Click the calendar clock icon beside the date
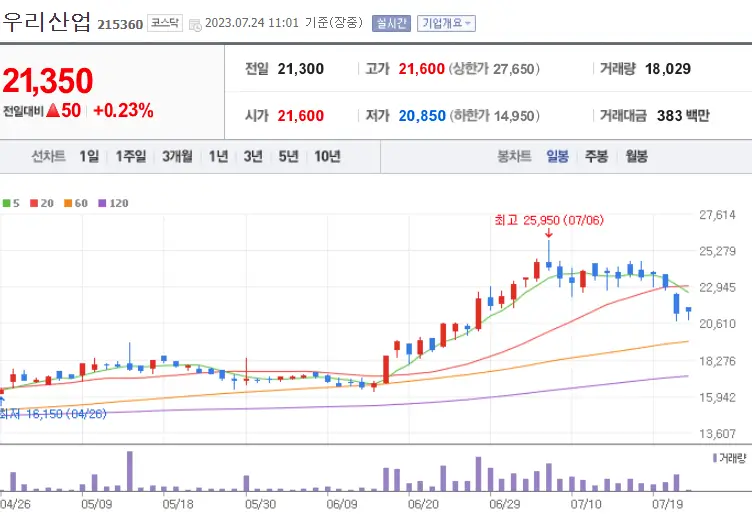Image resolution: width=752 pixels, height=516 pixels. [x=195, y=24]
